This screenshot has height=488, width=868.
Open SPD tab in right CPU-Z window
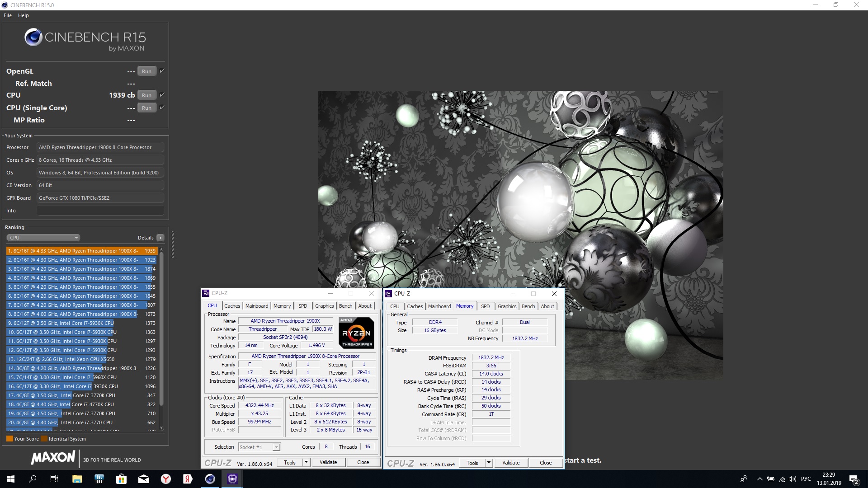(486, 306)
